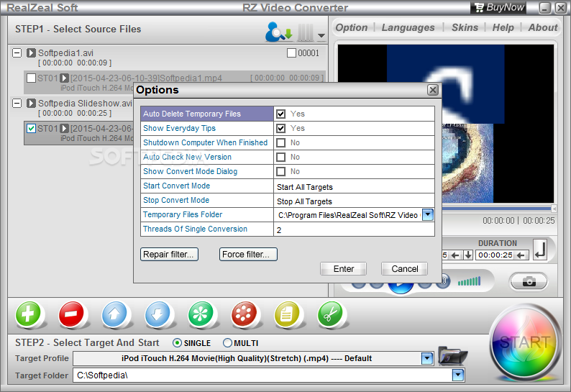The height and width of the screenshot is (392, 571).
Task: Enable Auto Check New Version
Action: [280, 157]
